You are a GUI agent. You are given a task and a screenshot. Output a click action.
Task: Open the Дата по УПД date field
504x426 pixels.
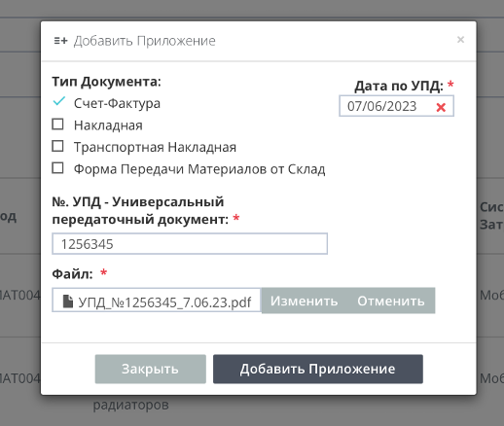[x=396, y=106]
